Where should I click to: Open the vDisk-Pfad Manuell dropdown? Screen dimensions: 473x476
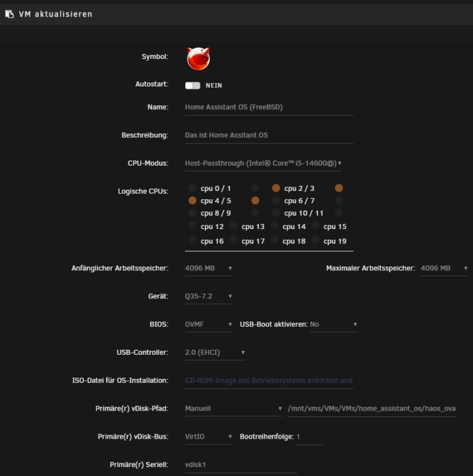tap(233, 409)
